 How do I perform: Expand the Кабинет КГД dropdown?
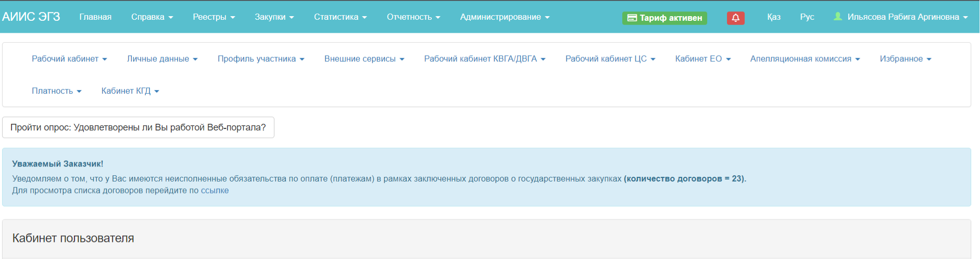pos(130,91)
